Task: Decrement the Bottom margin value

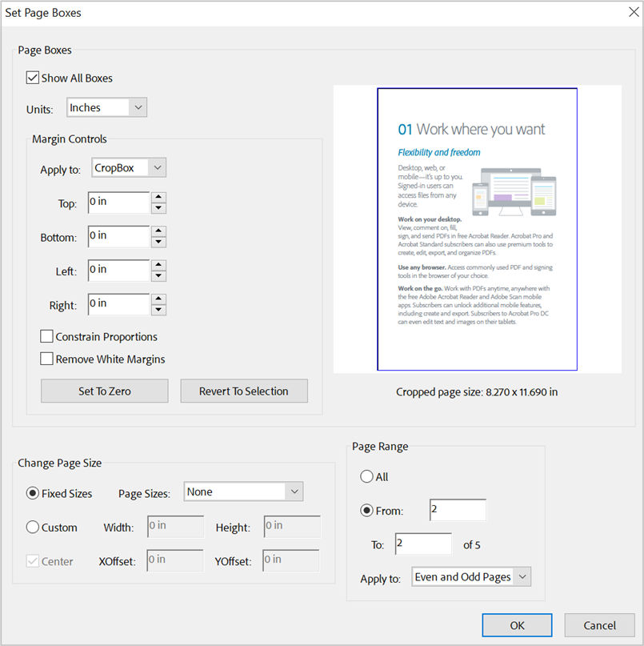Action: (x=158, y=241)
